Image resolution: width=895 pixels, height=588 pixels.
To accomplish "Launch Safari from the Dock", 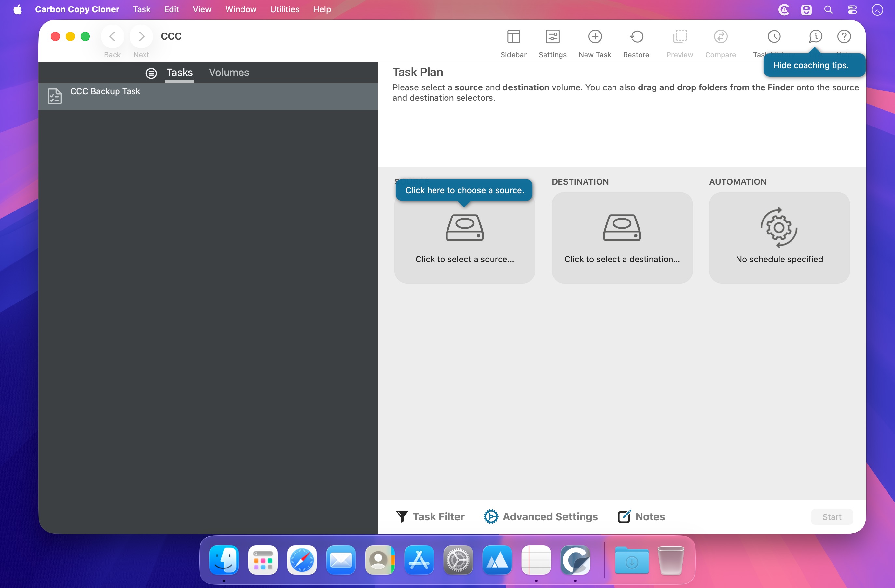I will 302,560.
